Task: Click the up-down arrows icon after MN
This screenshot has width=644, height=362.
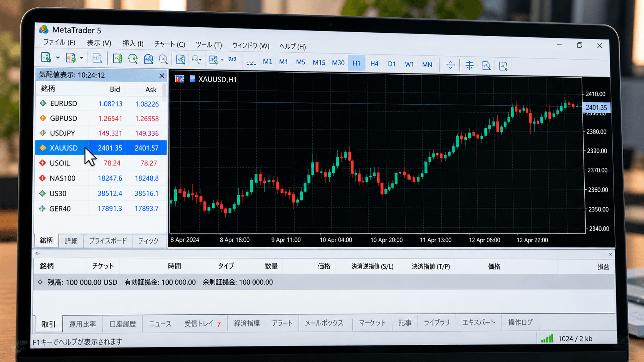Action: pyautogui.click(x=450, y=65)
